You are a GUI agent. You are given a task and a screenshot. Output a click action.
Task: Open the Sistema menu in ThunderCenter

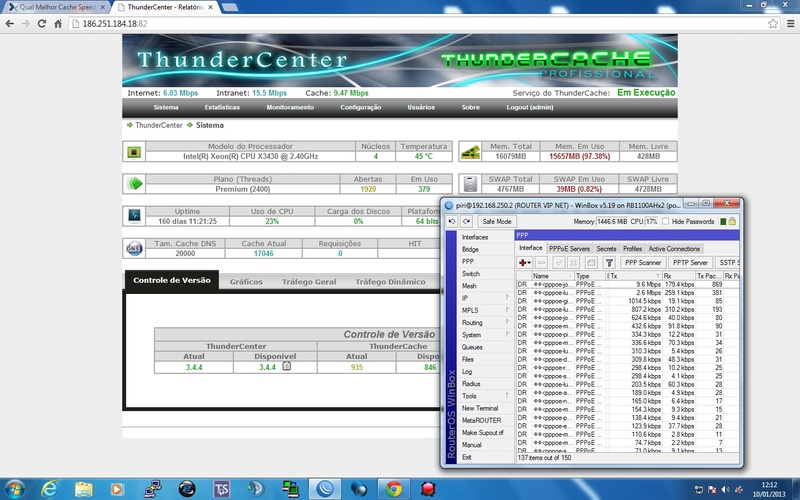pos(166,108)
